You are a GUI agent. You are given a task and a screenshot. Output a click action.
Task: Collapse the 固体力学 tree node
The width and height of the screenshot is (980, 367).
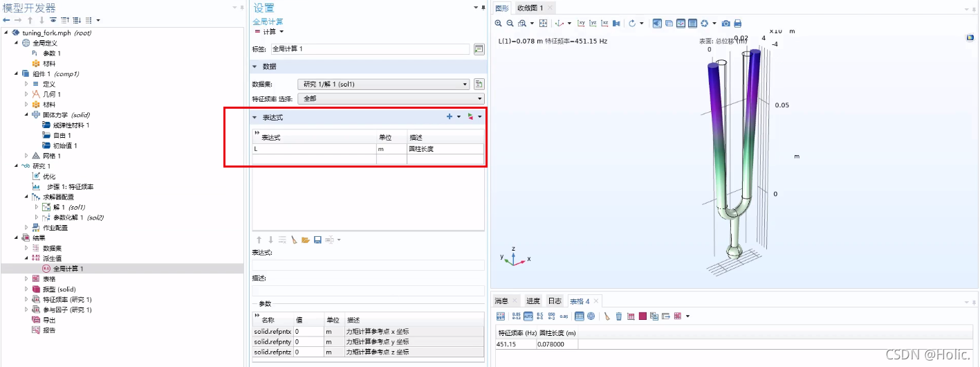coord(27,115)
